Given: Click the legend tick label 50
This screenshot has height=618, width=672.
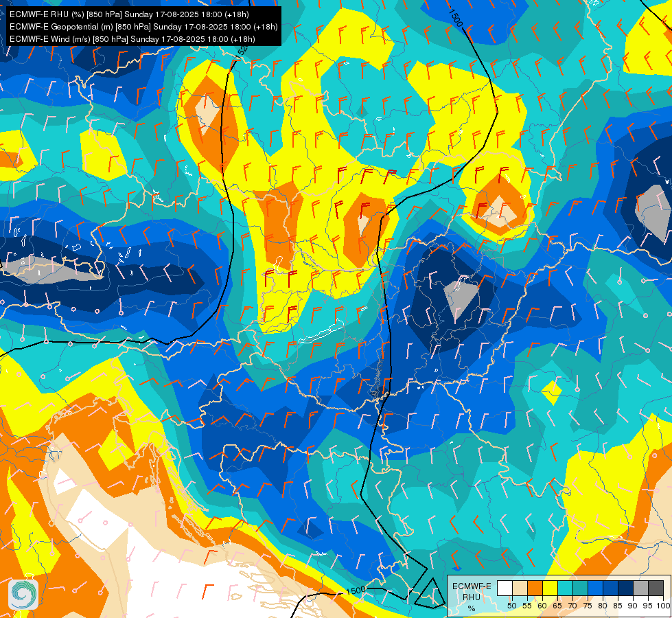Looking at the screenshot, I should click(x=512, y=606).
